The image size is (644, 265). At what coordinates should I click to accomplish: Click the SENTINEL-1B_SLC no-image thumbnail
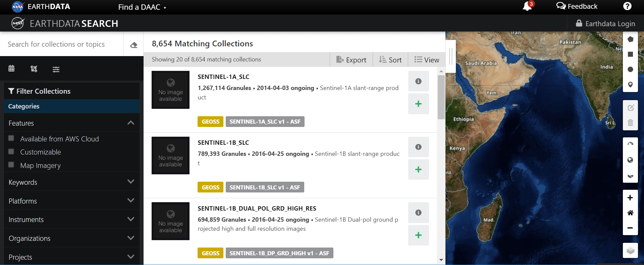pos(170,156)
